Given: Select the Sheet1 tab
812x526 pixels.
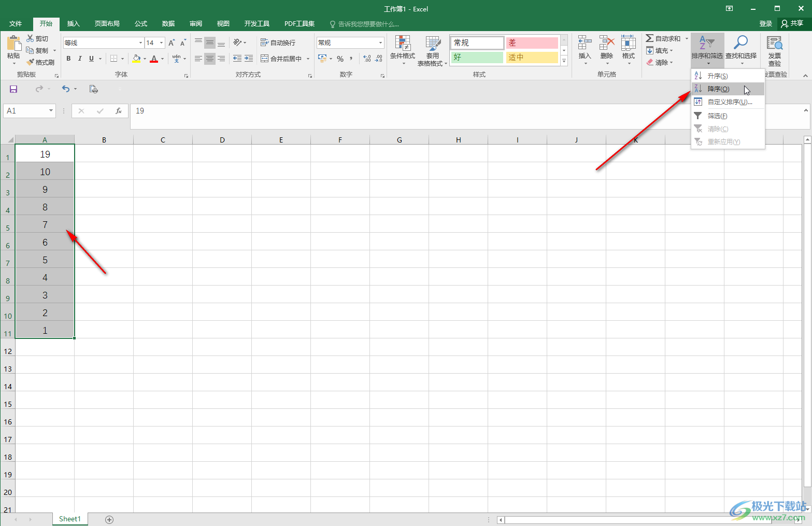Looking at the screenshot, I should tap(70, 519).
